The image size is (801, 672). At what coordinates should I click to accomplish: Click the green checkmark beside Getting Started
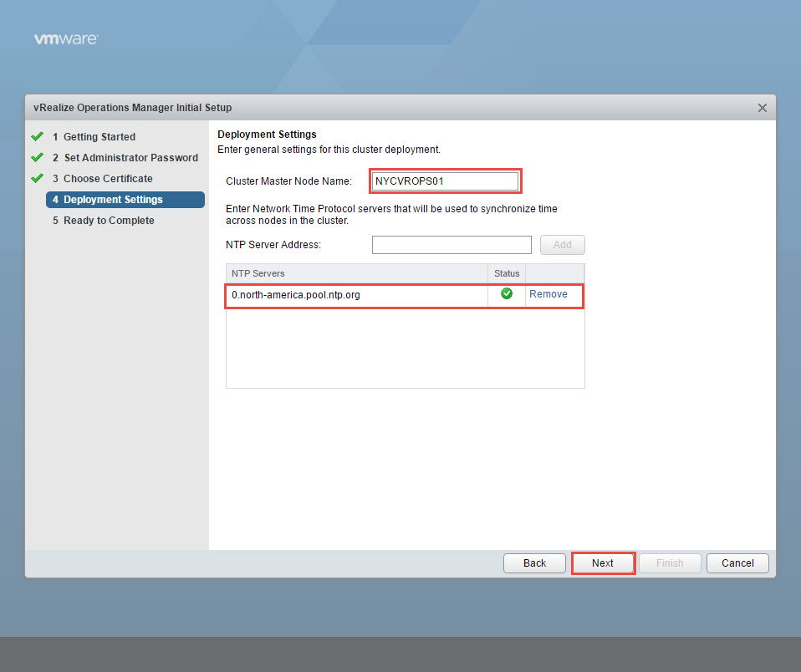[37, 136]
